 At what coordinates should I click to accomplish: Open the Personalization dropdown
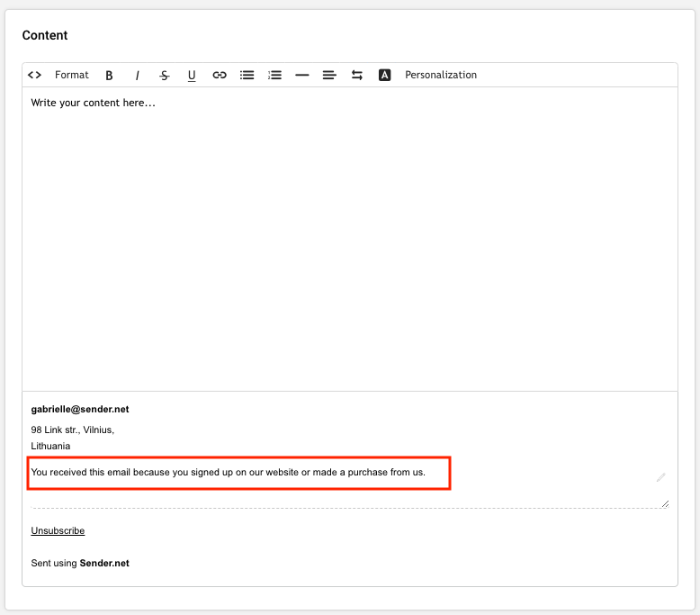441,75
